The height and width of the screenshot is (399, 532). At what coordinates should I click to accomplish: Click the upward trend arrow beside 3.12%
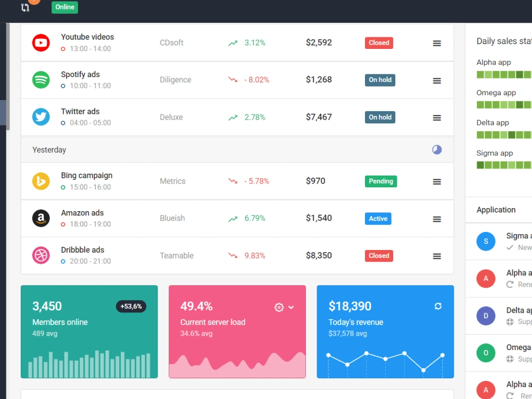pos(233,43)
